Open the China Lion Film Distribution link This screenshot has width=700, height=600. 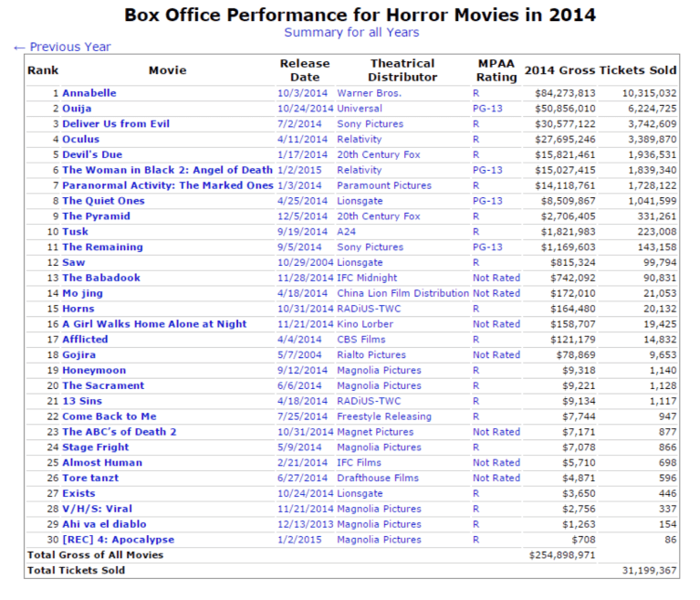coord(402,293)
